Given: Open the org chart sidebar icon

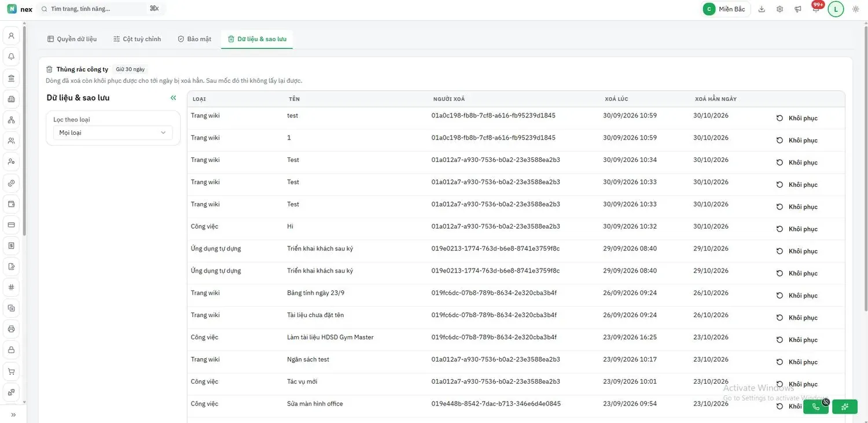Looking at the screenshot, I should (11, 120).
